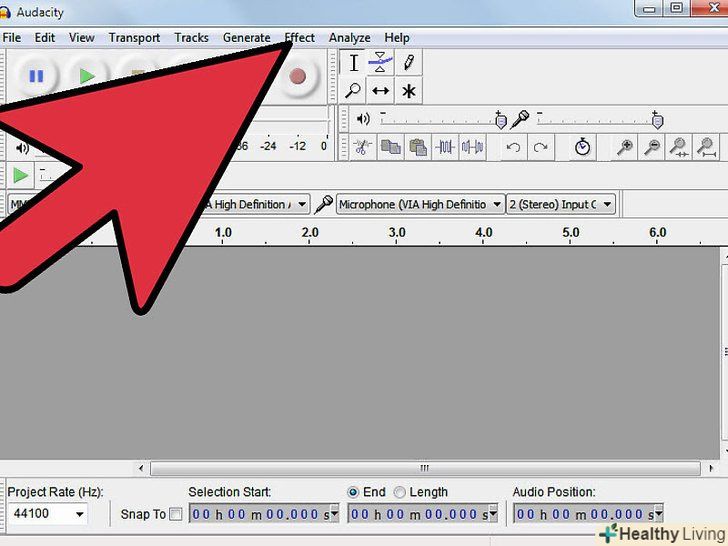Select the Selection (I-beam) tool
This screenshot has height=546, width=728.
(x=354, y=63)
